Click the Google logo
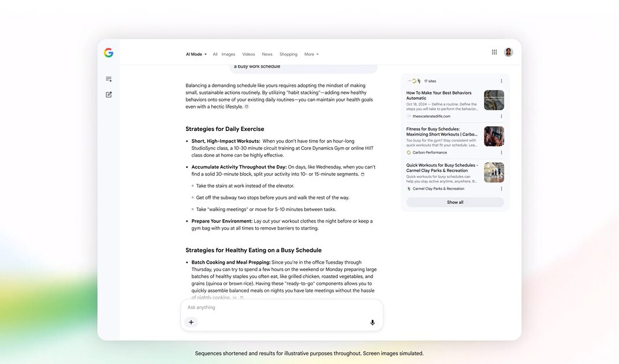The image size is (619, 364). pos(109,53)
